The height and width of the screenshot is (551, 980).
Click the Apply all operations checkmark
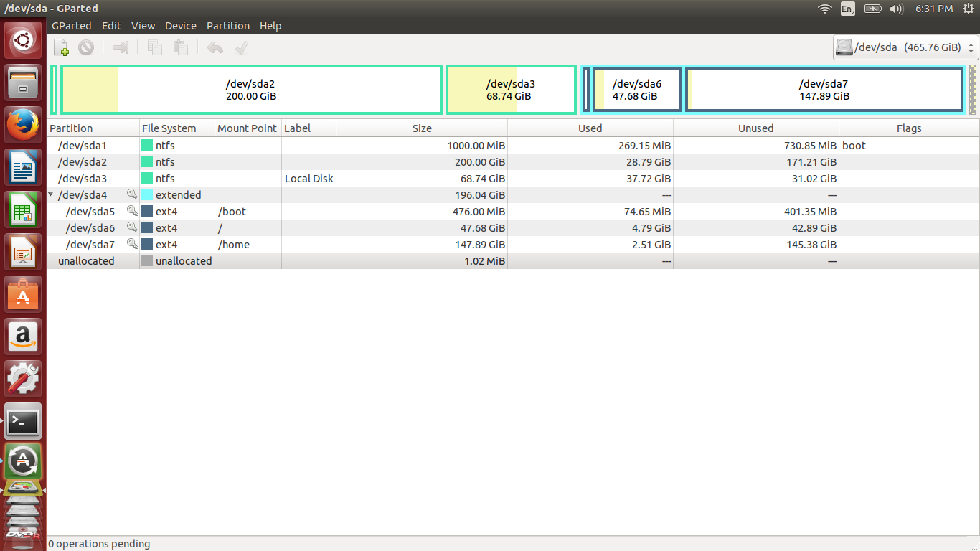241,47
